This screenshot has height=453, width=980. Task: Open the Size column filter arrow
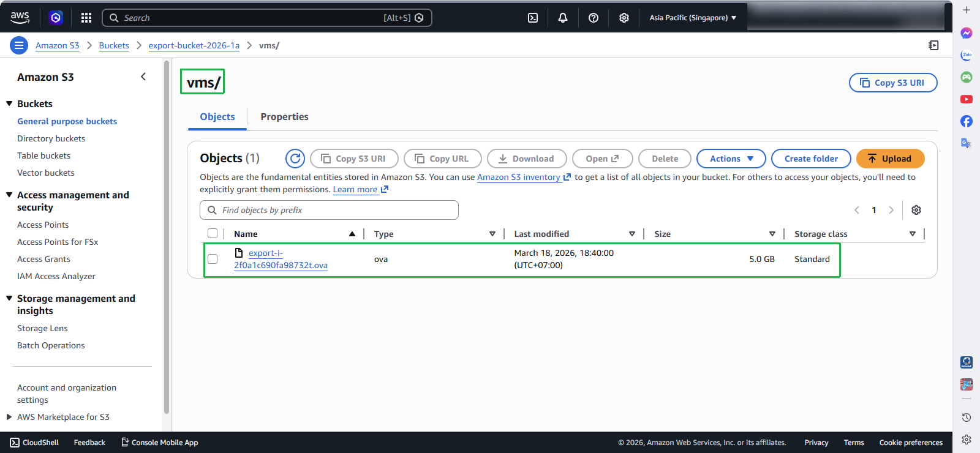point(772,234)
